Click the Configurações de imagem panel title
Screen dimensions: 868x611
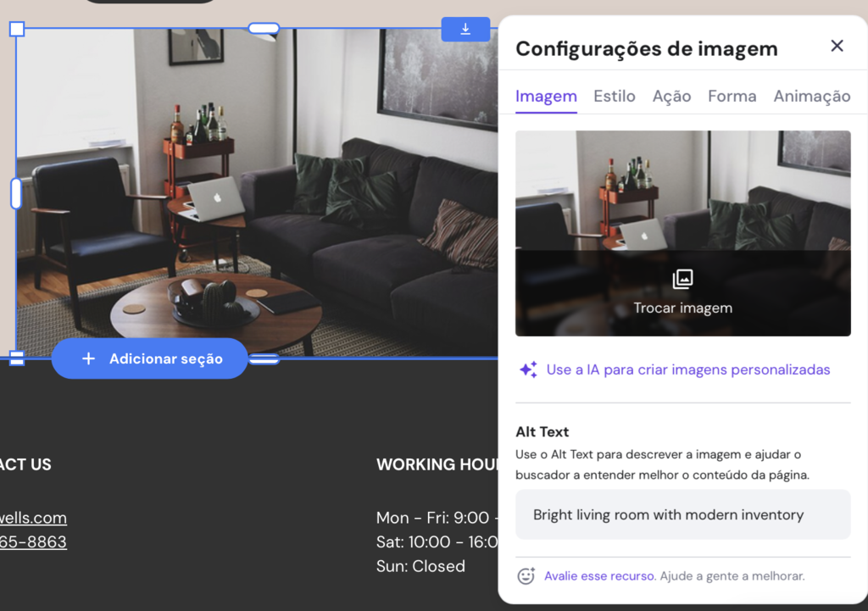pos(646,48)
